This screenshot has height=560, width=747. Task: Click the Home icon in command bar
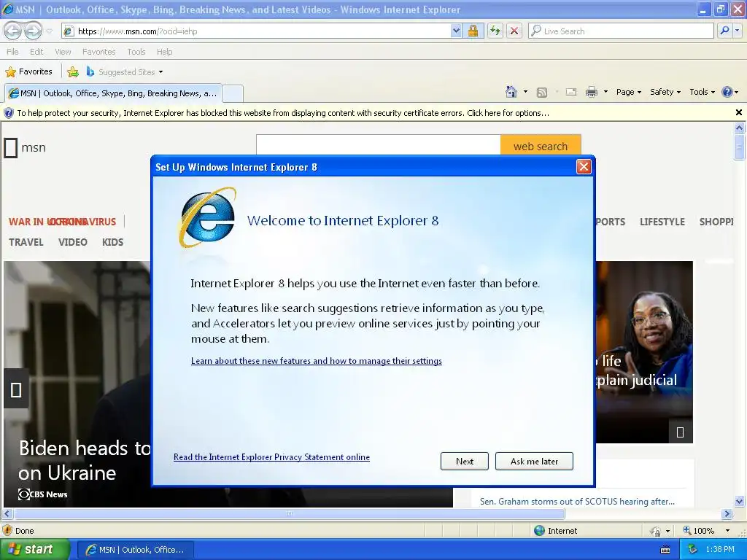click(511, 92)
